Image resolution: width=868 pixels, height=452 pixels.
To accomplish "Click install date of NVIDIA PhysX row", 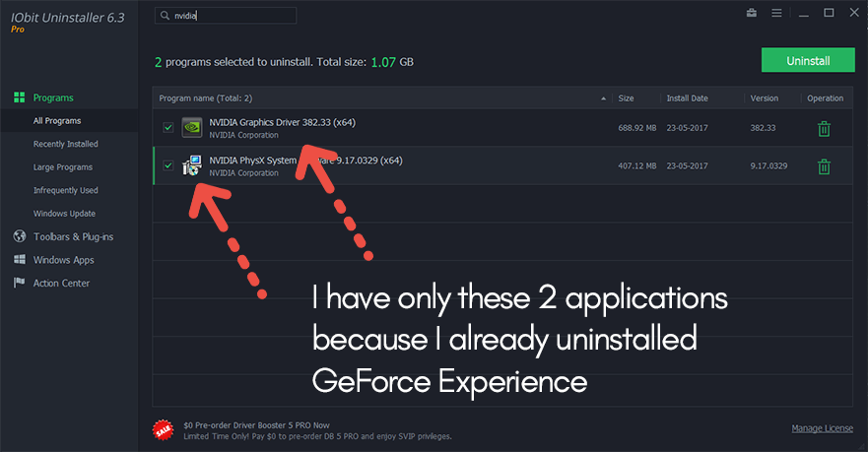I will 687,165.
